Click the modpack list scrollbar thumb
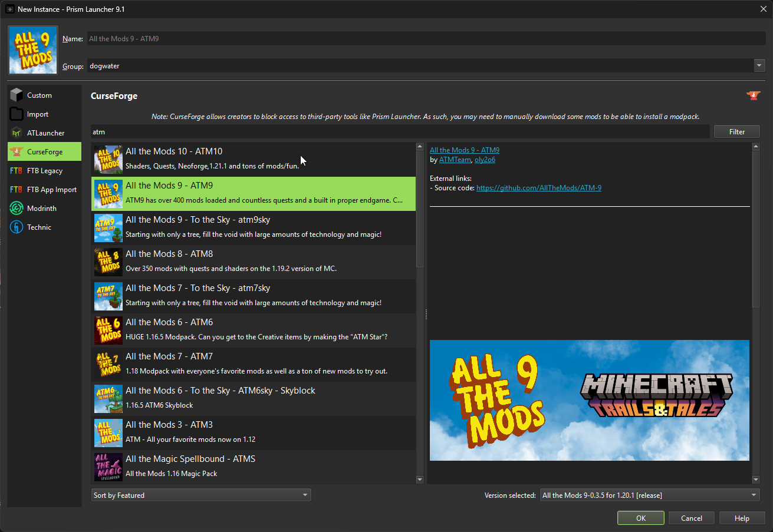Viewport: 773px width, 532px height. (420, 209)
